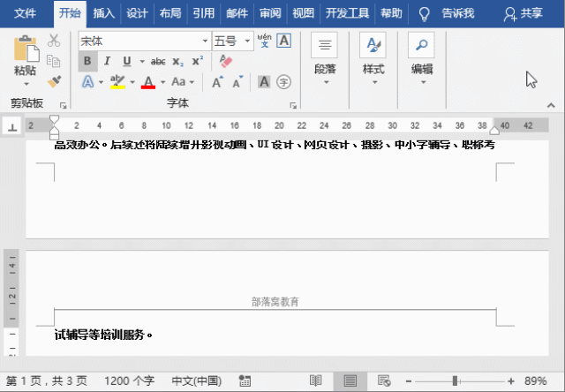565x392 pixels.
Task: Click the macro recording status icon
Action: click(x=245, y=381)
